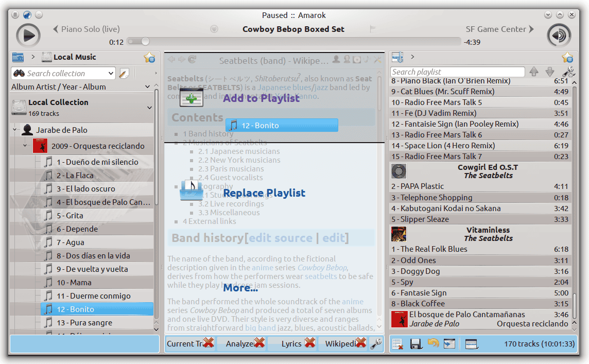Click the show active track icon

449,344
